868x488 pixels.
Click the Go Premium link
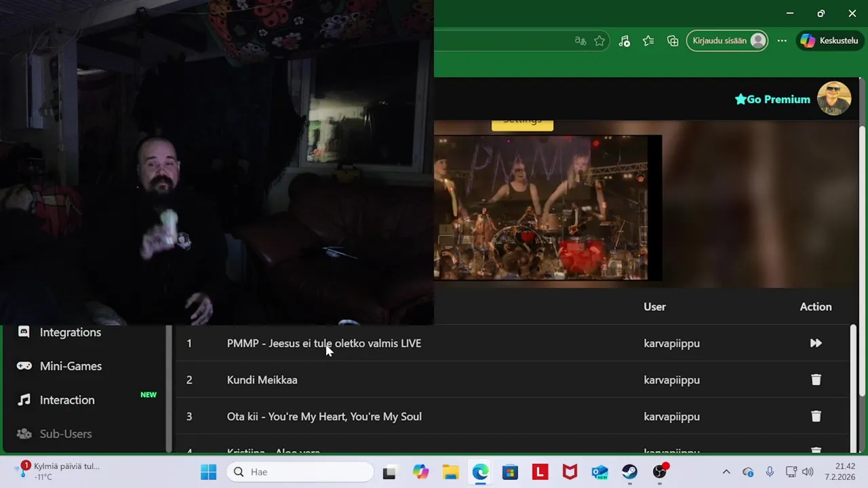pos(772,99)
